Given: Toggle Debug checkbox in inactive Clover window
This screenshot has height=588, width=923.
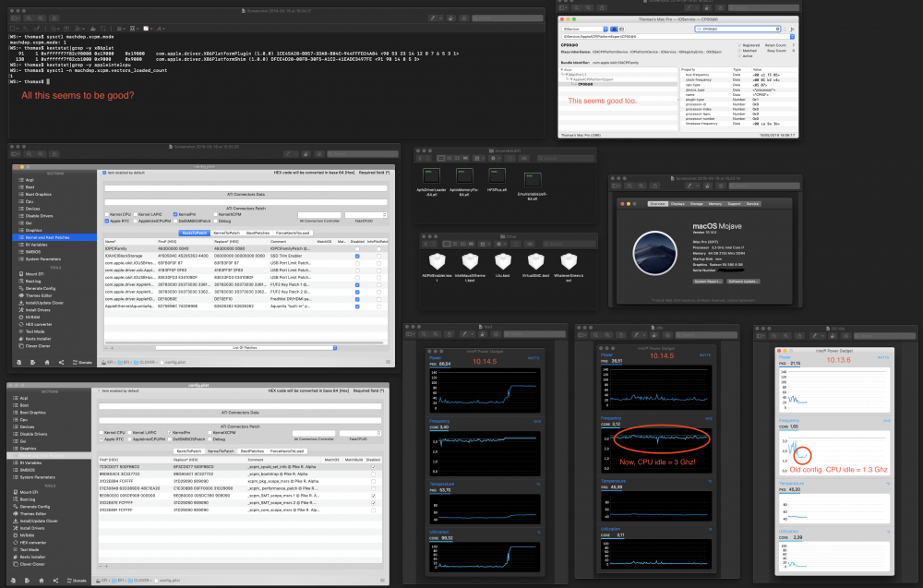Looking at the screenshot, I should point(209,439).
